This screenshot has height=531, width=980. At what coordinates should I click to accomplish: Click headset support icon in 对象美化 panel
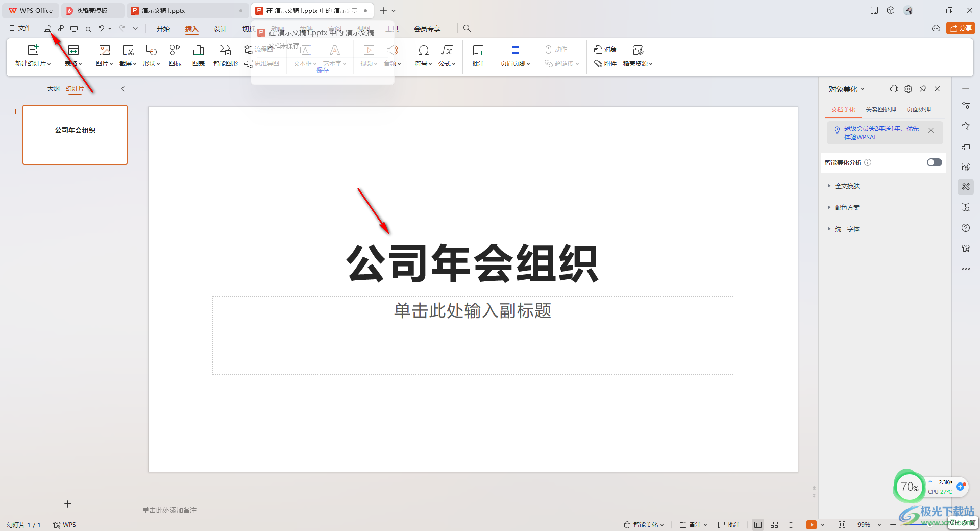894,89
